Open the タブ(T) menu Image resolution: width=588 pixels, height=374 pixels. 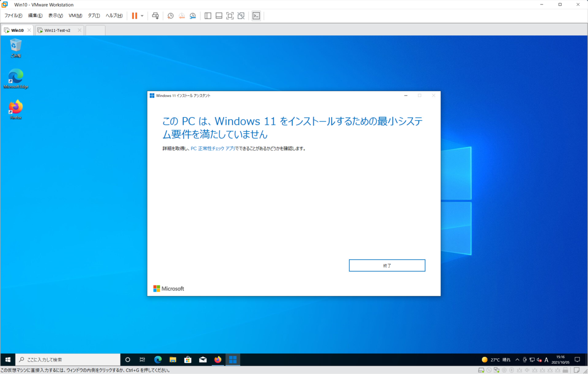point(94,16)
